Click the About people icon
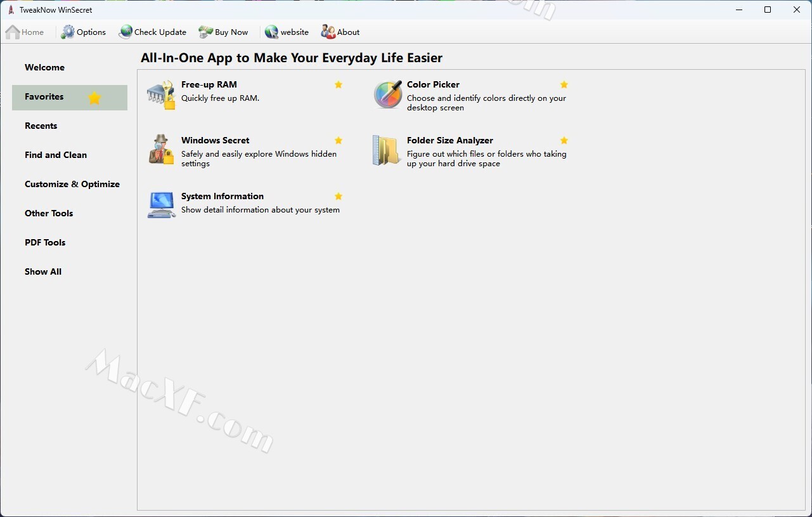This screenshot has height=517, width=812. tap(328, 32)
